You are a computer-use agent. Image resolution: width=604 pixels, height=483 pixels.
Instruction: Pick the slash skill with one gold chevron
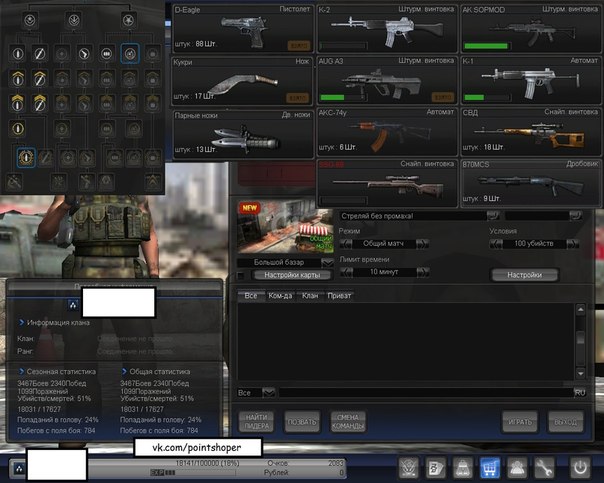(40, 78)
